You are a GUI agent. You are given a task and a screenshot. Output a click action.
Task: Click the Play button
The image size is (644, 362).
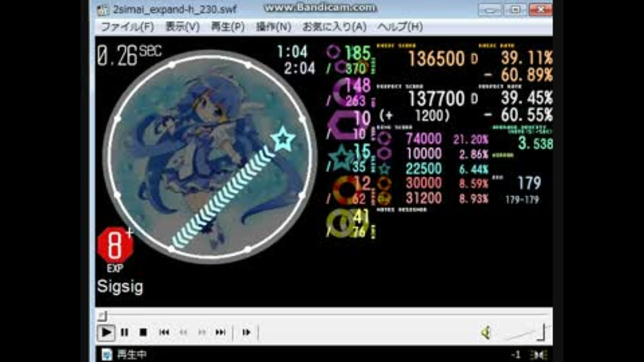click(105, 333)
